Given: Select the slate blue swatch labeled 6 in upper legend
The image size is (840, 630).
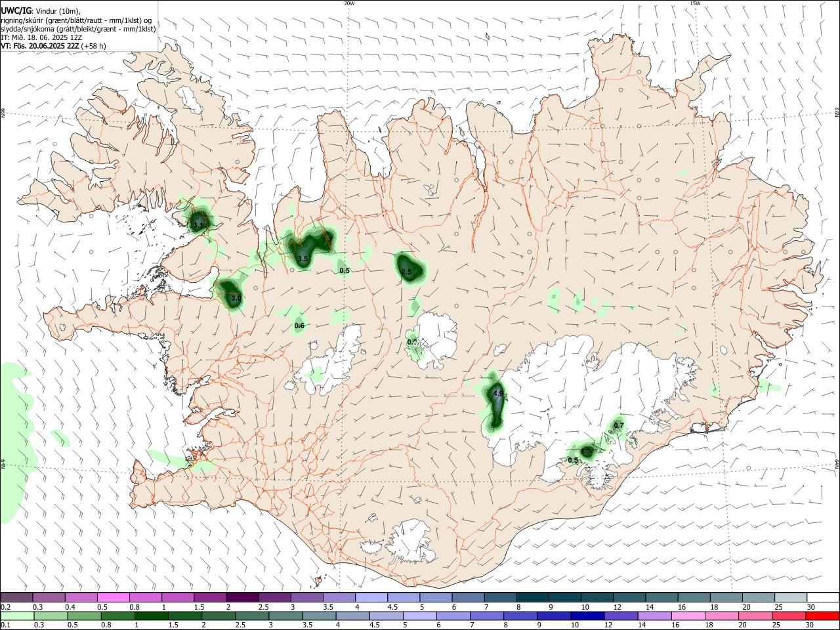Looking at the screenshot, I should point(468,597).
